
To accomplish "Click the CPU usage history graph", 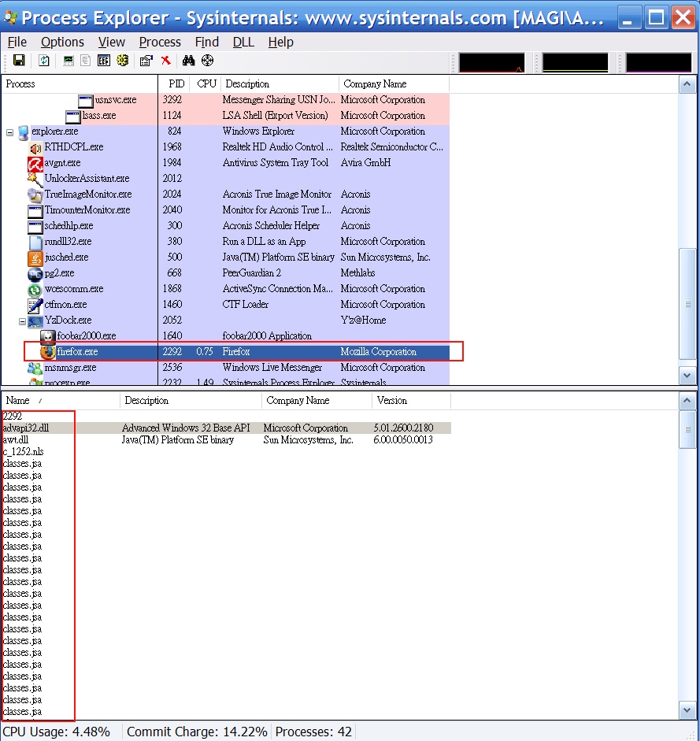I will point(492,62).
